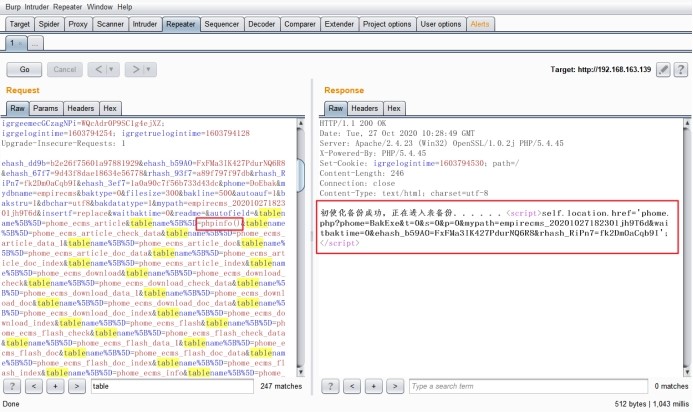Go to previous match in request search

pos(34,386)
